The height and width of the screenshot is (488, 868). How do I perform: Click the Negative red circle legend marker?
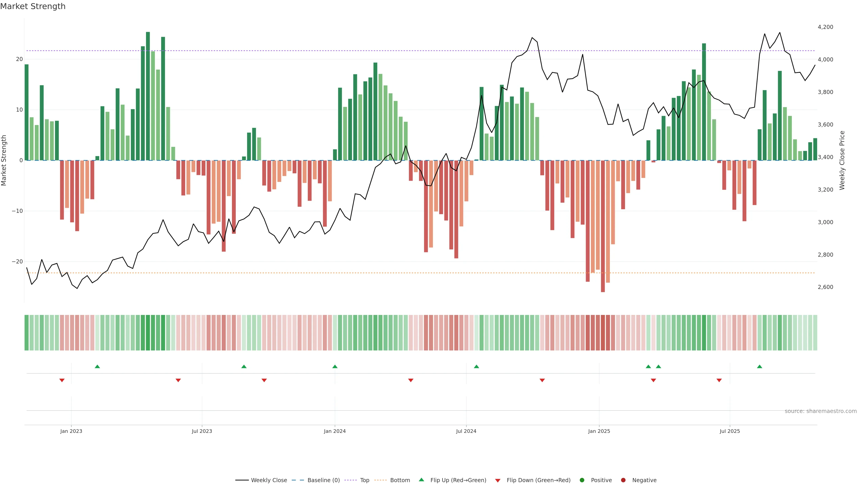coord(623,480)
